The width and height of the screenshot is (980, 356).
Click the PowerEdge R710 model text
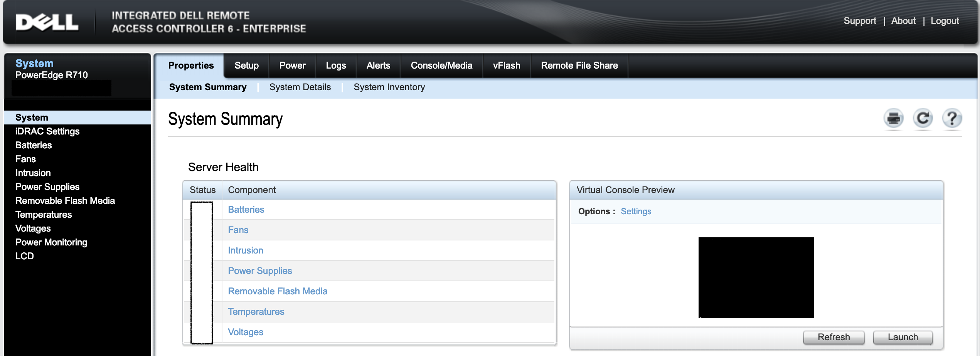(52, 75)
